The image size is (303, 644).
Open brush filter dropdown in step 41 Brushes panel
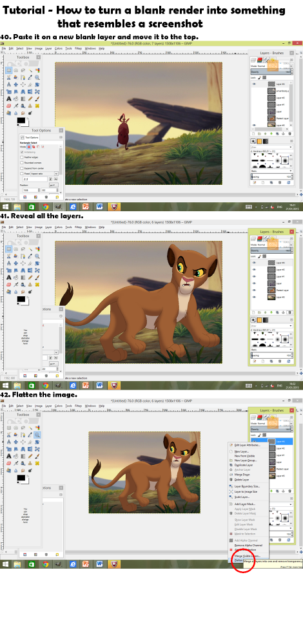[x=272, y=326]
